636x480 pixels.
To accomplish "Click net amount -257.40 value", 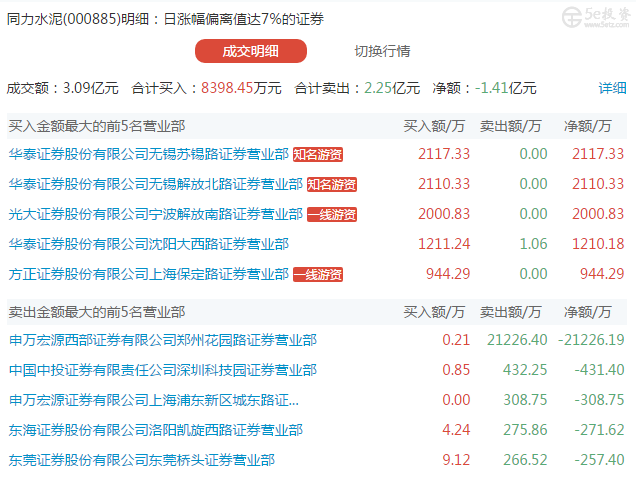I will click(599, 460).
